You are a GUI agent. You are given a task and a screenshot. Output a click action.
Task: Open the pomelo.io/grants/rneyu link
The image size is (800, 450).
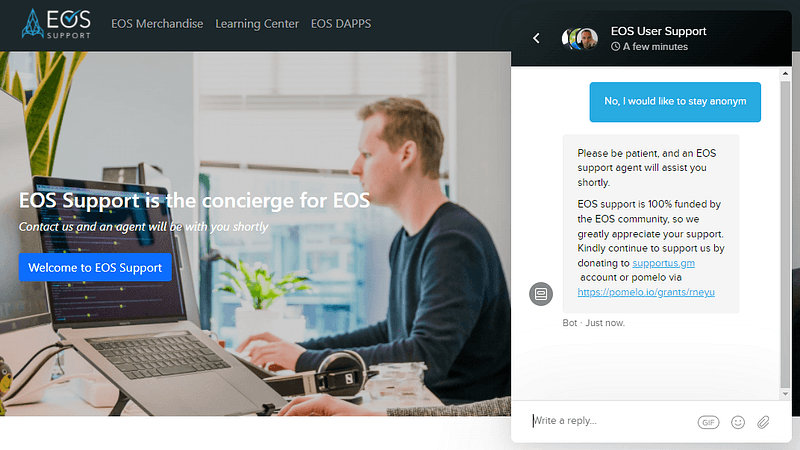click(x=646, y=292)
